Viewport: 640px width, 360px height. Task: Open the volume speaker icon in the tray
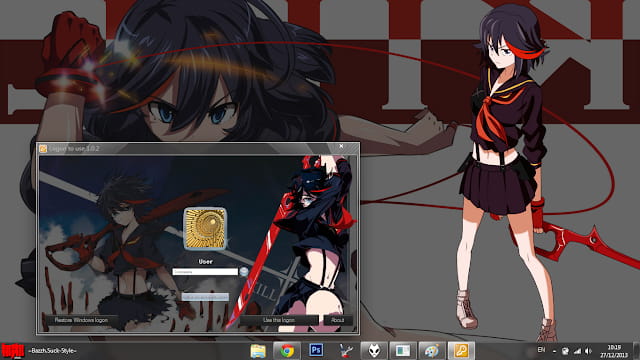[x=588, y=351]
